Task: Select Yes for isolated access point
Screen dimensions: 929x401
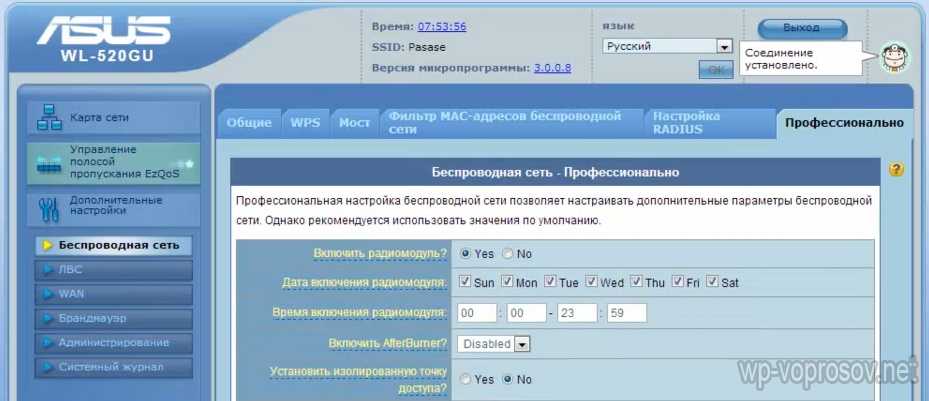Action: [x=465, y=380]
